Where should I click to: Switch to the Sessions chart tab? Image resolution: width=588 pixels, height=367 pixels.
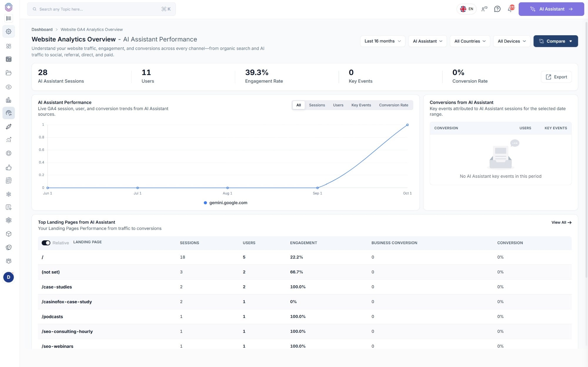[317, 105]
